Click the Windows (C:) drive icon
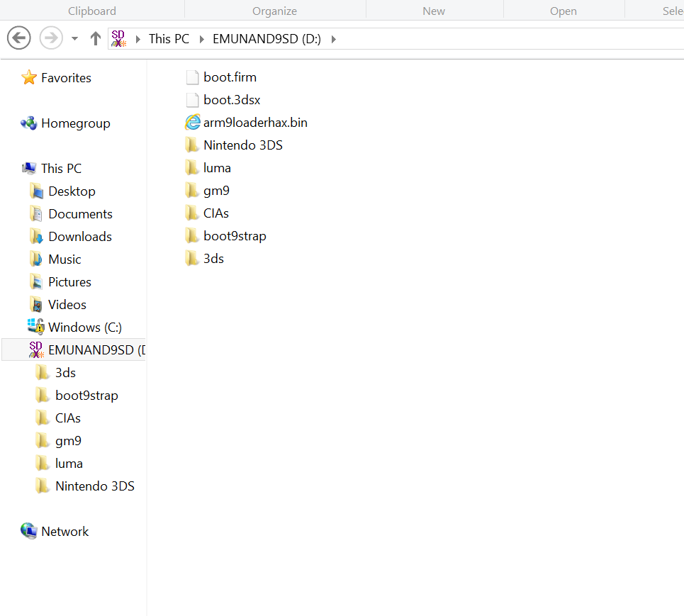684x616 pixels. [36, 327]
